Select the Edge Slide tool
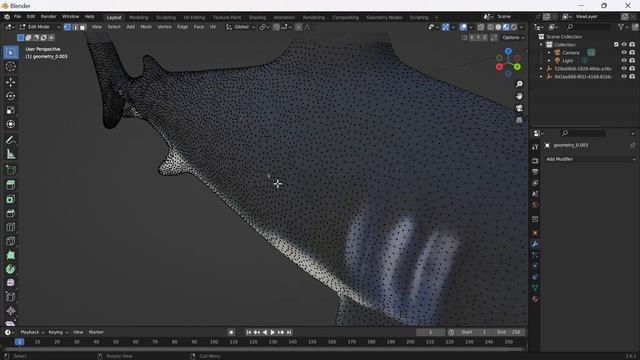Screen dimensions: 640x360 [x=11, y=297]
